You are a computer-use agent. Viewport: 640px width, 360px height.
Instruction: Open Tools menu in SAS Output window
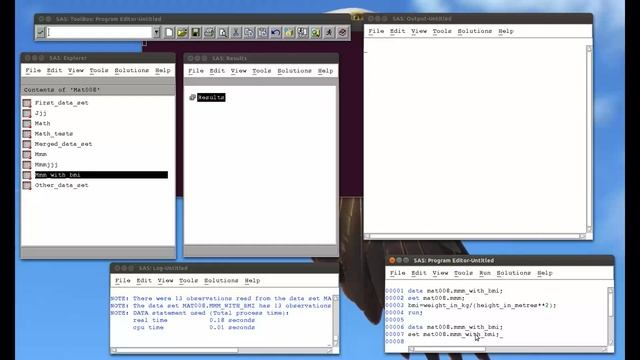[x=442, y=31]
